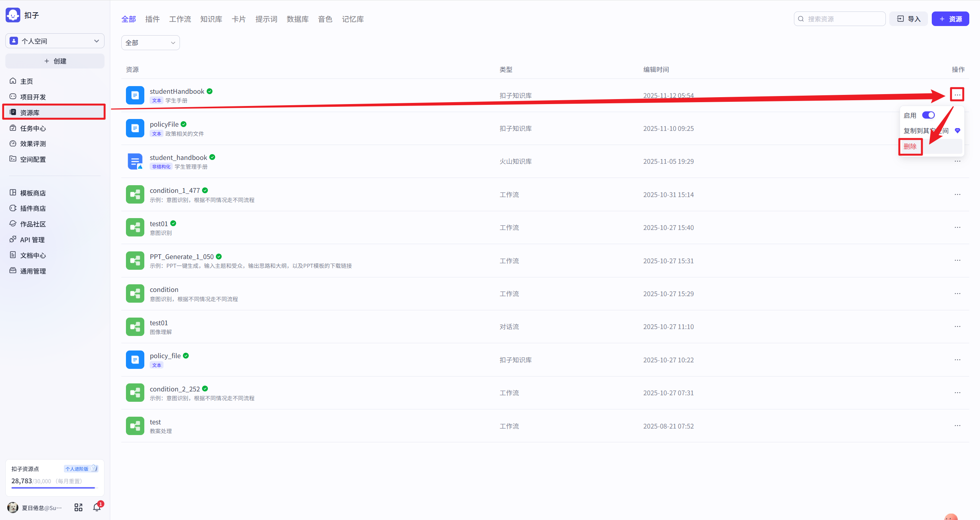Open 任务中心 in the sidebar
980x520 pixels.
(33, 128)
